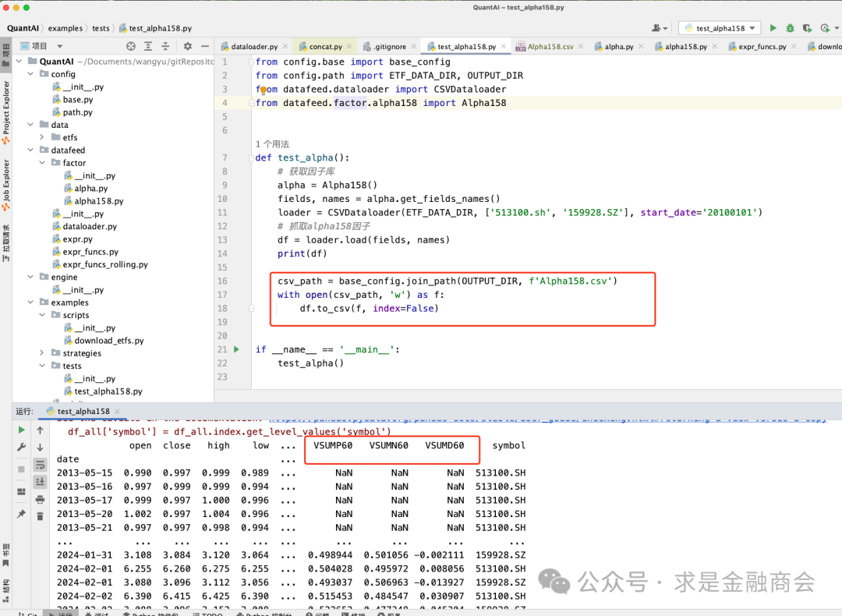
Task: Open the test_alpha158 run configuration dropdown
Action: 720,28
